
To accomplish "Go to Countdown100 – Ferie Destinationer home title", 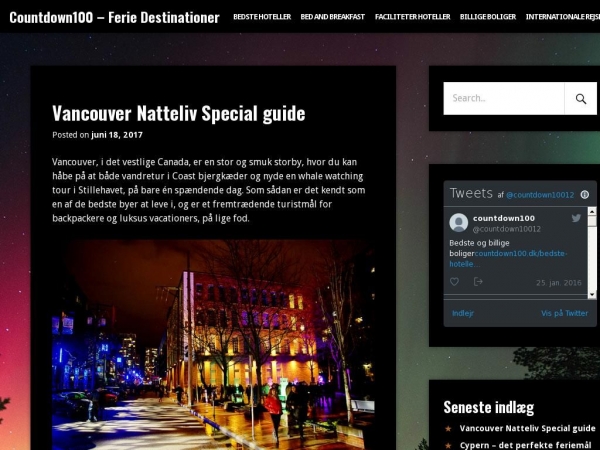I will [x=114, y=17].
